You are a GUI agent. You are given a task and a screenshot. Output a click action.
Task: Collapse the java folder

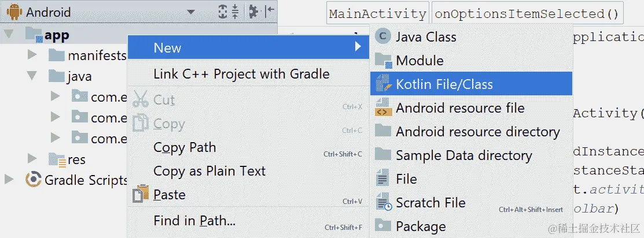[32, 76]
